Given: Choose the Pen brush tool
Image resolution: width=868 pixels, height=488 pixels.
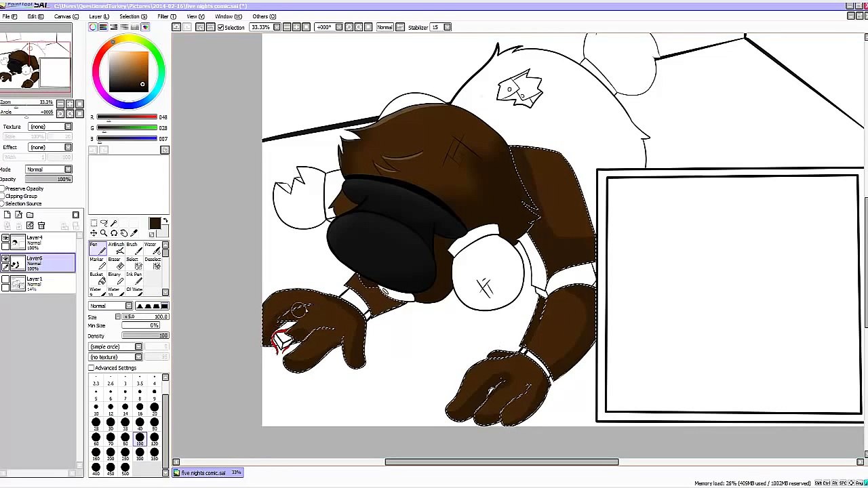Looking at the screenshot, I should click(x=98, y=249).
